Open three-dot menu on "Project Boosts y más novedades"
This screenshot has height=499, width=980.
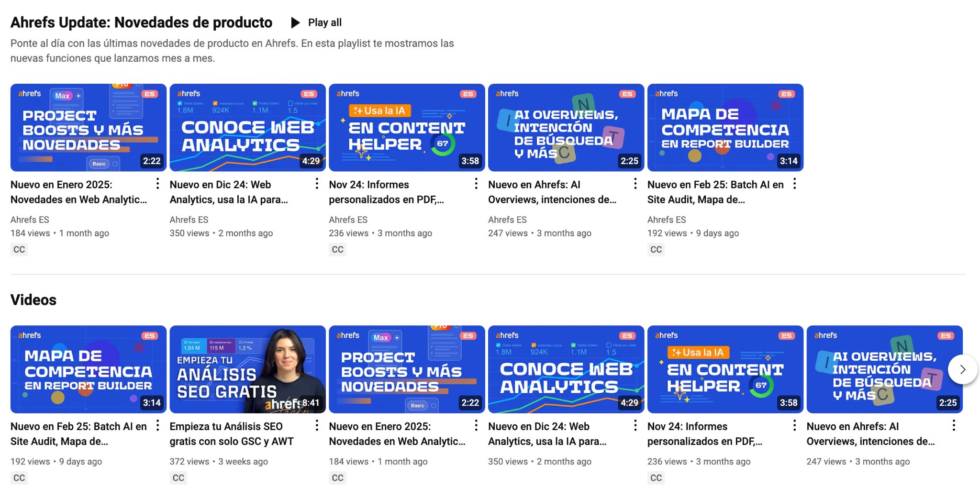476,425
